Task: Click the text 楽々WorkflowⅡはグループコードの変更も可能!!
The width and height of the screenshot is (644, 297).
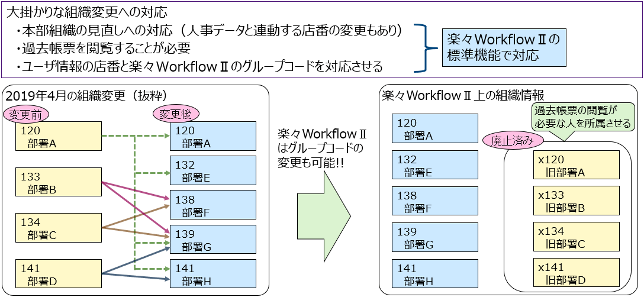Action: click(323, 148)
